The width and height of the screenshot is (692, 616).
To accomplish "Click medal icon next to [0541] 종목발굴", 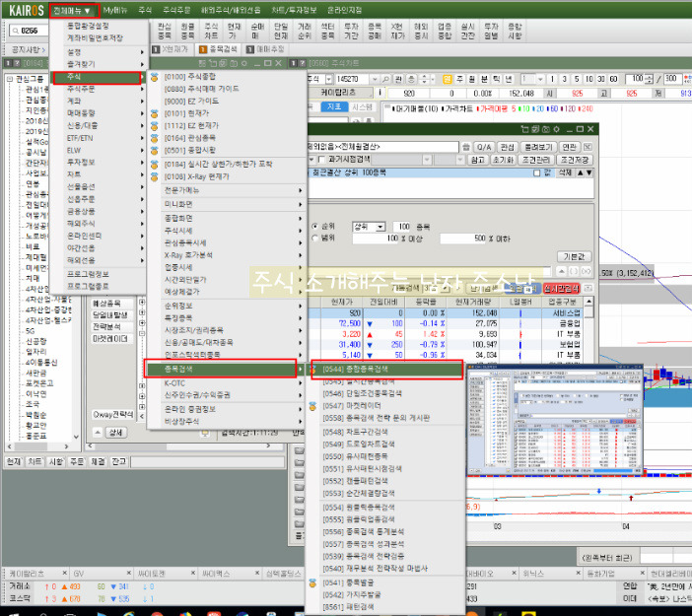I will [x=312, y=582].
